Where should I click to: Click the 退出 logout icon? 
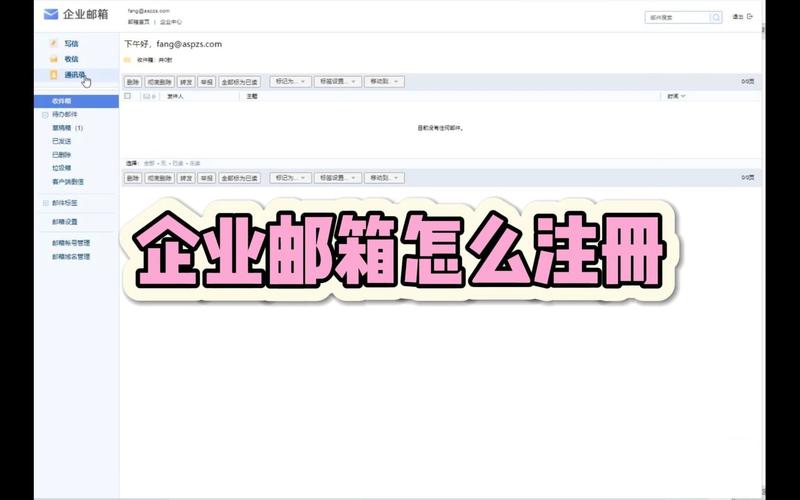pyautogui.click(x=750, y=17)
